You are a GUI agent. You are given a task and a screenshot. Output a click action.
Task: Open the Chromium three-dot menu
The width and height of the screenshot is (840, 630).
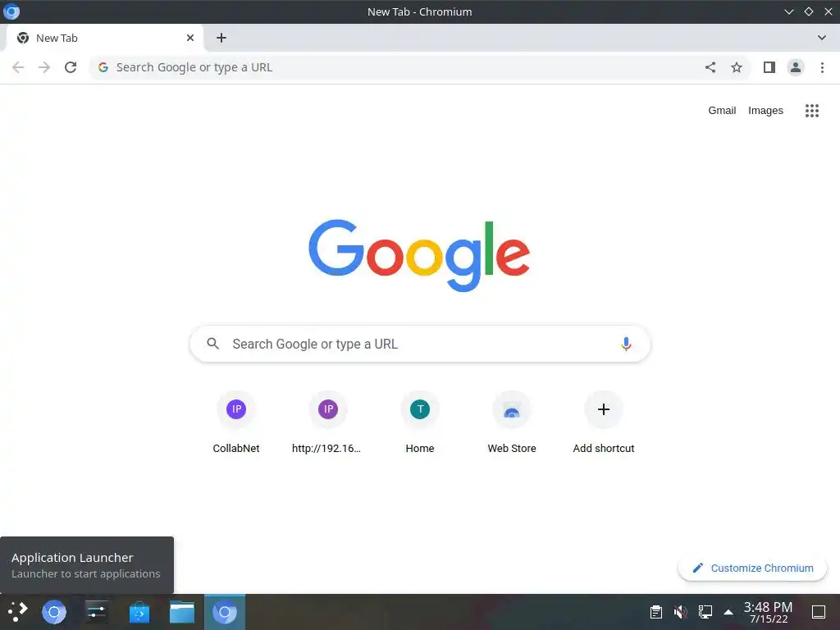pos(822,67)
